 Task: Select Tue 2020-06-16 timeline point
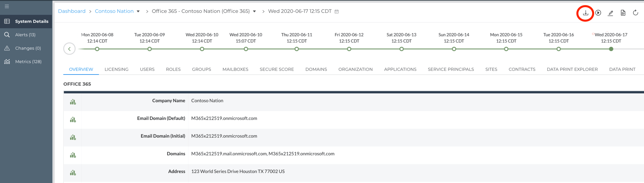point(558,49)
